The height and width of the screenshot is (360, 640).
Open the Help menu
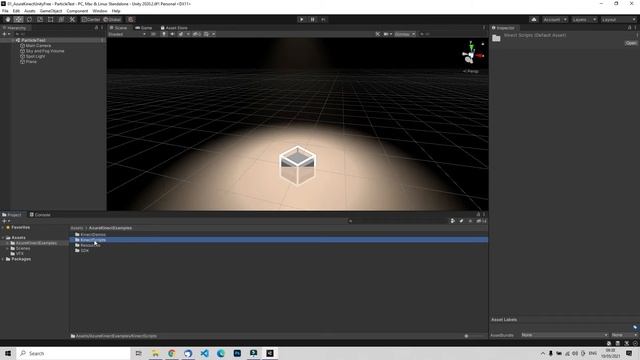tap(116, 11)
